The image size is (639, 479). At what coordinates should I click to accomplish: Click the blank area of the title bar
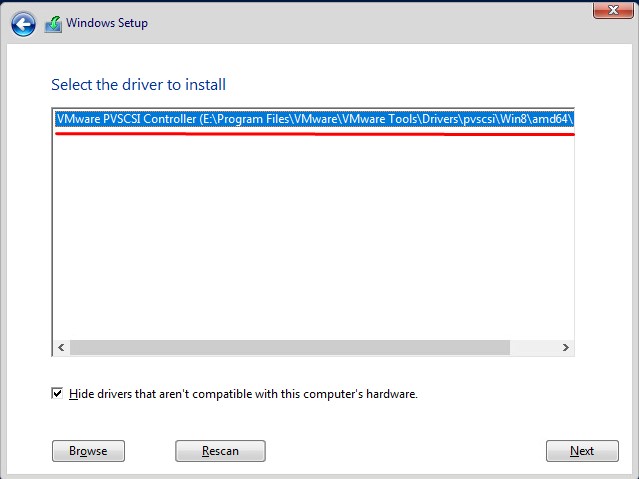(x=367, y=23)
